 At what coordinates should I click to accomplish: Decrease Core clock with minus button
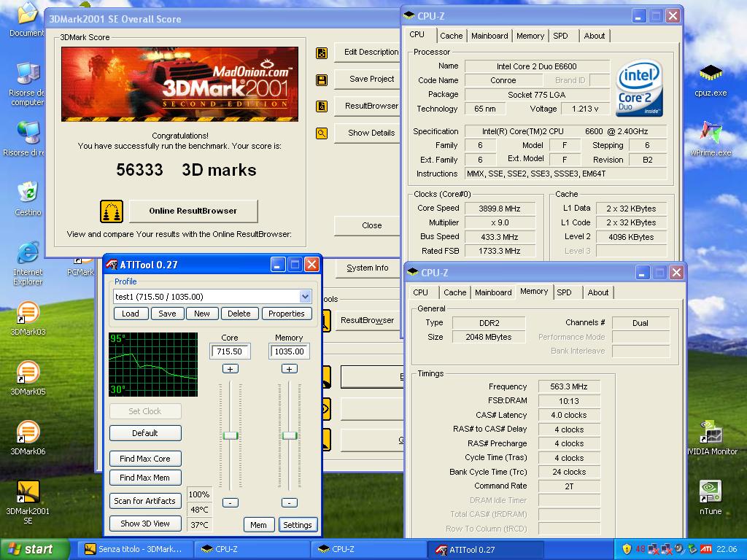point(231,503)
